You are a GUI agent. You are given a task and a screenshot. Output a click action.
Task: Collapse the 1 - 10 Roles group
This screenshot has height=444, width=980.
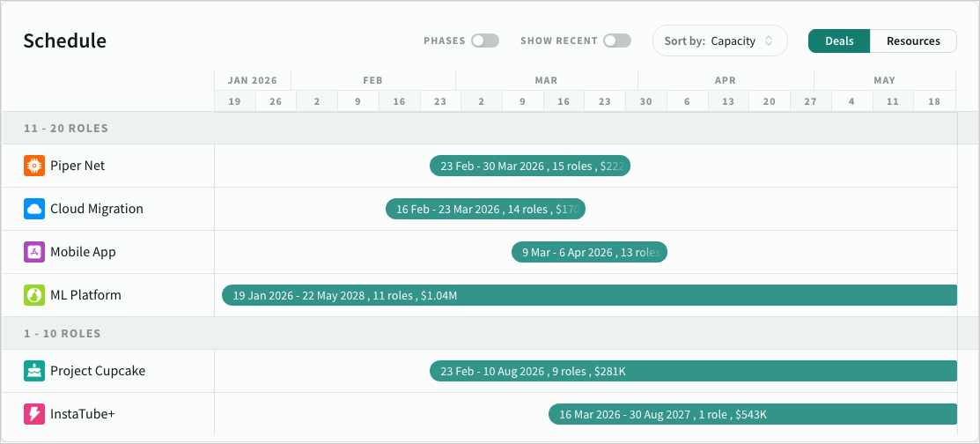(62, 334)
